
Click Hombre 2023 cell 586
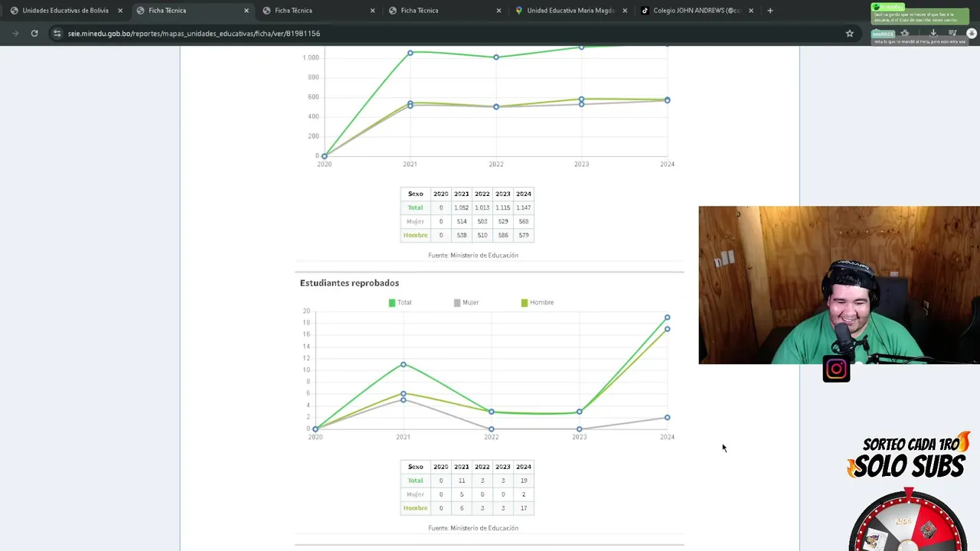[x=502, y=235]
